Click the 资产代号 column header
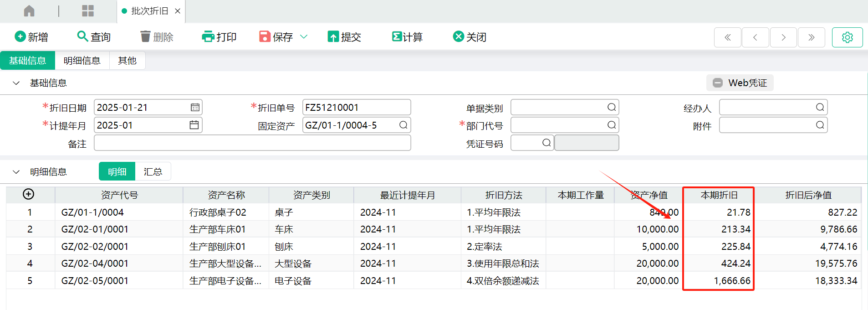868x310 pixels. pos(119,195)
